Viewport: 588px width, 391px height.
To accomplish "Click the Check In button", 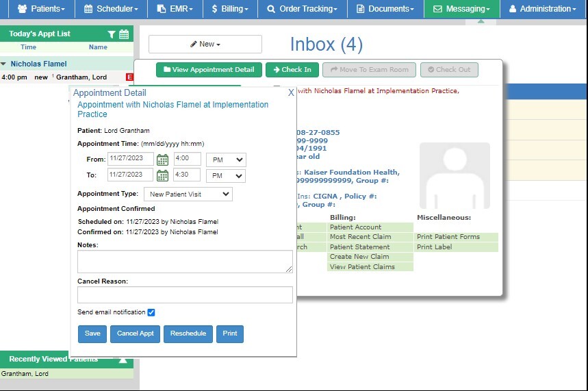I will pyautogui.click(x=292, y=70).
